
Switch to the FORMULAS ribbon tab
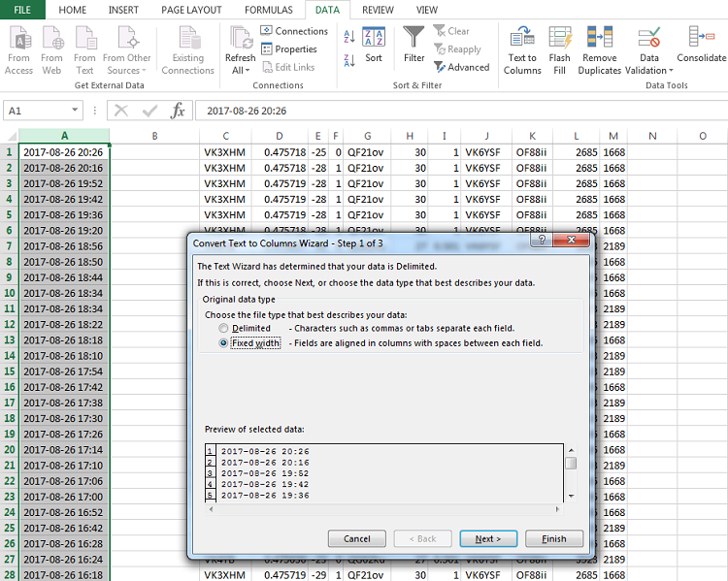[269, 10]
